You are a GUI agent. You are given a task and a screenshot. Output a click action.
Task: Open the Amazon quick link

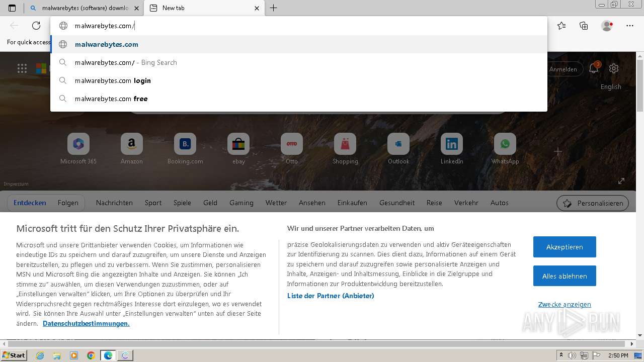[132, 149]
